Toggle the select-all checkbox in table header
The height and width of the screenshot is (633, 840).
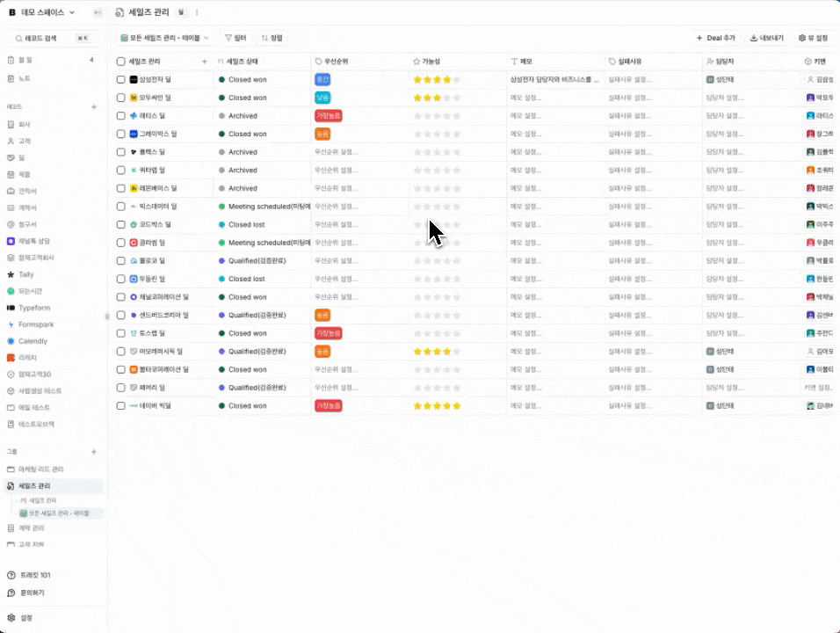tap(121, 62)
